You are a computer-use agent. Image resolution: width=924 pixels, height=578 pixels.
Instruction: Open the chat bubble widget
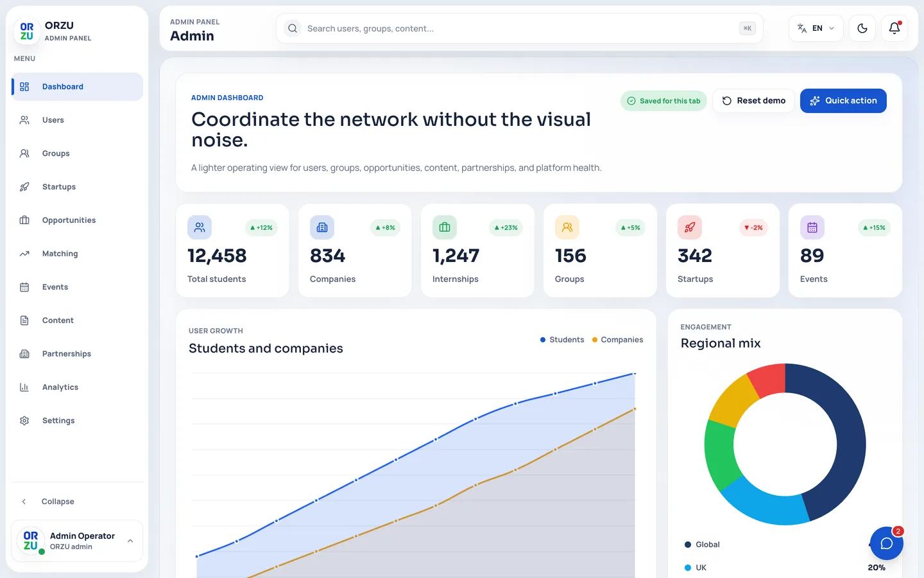tap(887, 543)
